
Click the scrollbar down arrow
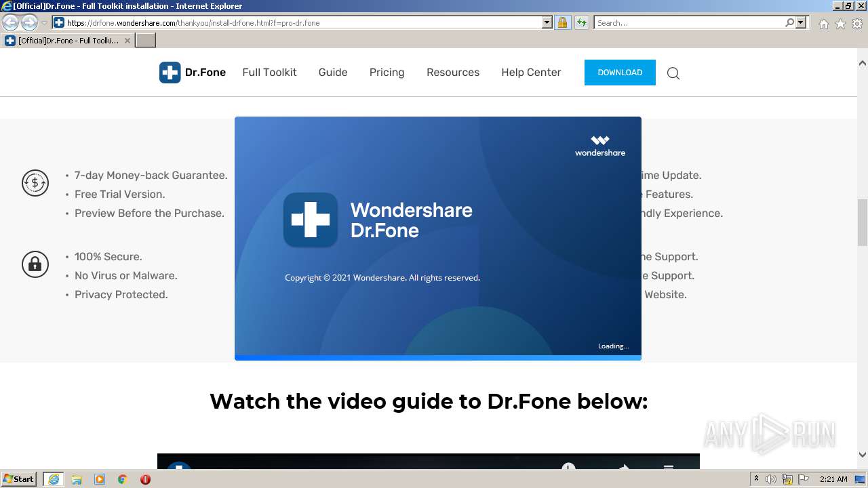coord(862,455)
